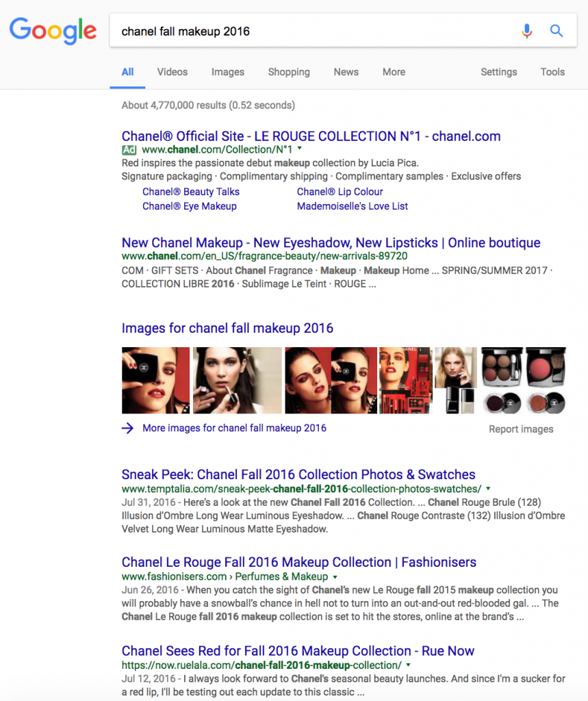
Task: Expand dropdown arrow next to www.chanel.com ad URL
Action: point(300,149)
